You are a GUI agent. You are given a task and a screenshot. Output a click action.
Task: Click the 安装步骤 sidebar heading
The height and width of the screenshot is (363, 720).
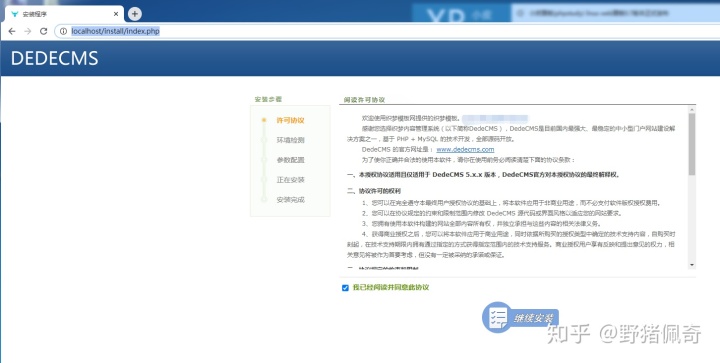(x=268, y=99)
